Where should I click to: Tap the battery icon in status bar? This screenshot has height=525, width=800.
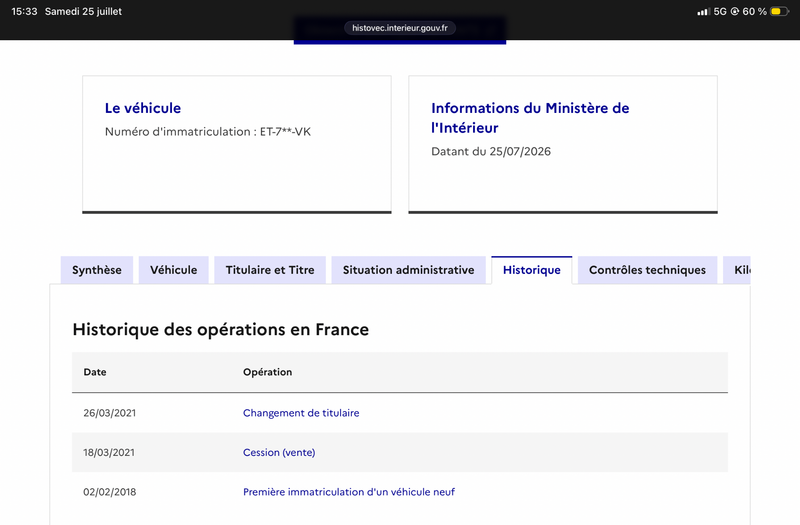tap(779, 11)
